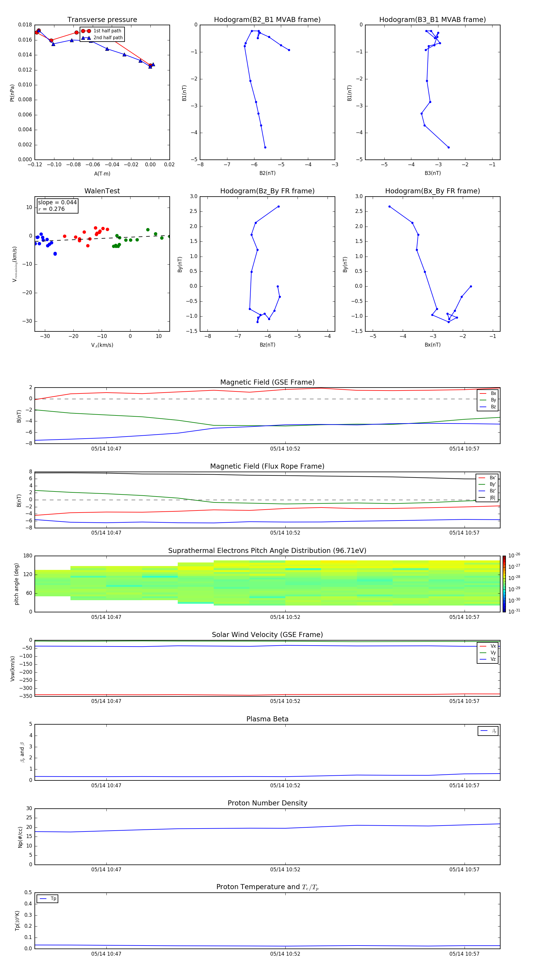Click the pitch angle colorbar
Image resolution: width=535 pixels, height=980 pixels.
504,584
